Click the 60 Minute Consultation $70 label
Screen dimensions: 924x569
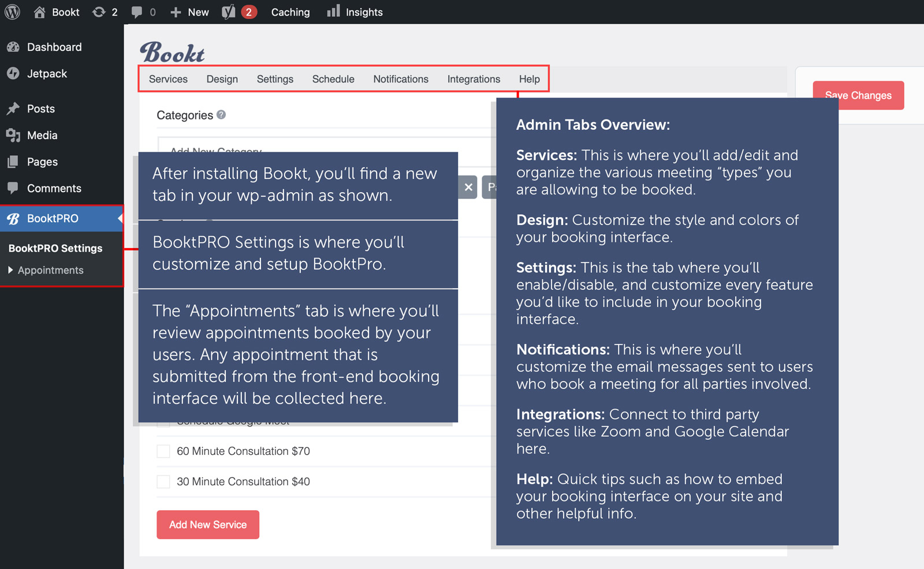pos(243,451)
